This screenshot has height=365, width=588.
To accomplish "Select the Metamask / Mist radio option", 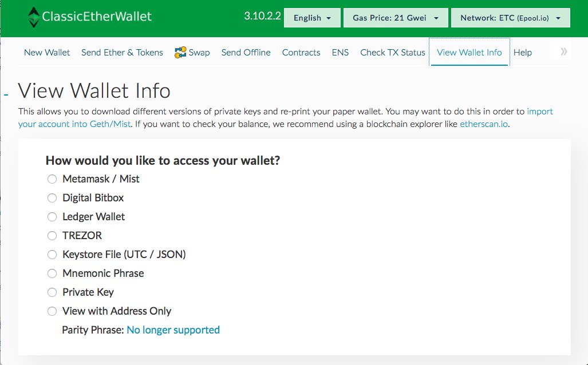I will (52, 179).
